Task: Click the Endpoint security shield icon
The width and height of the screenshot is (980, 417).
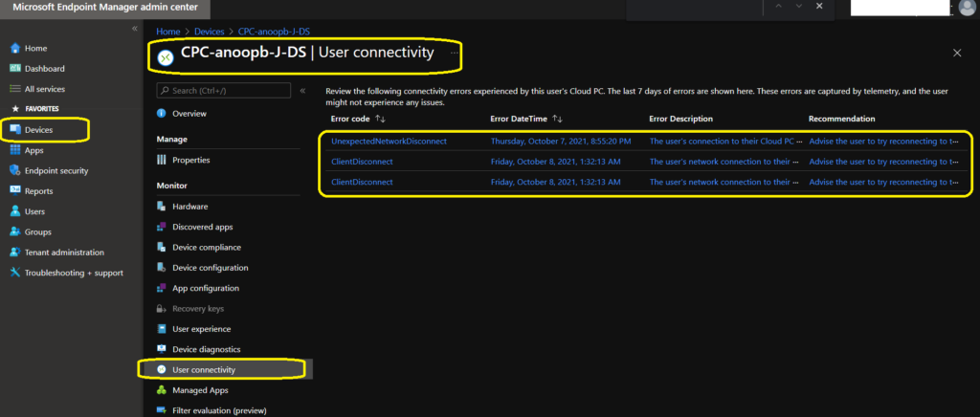Action: [x=15, y=170]
